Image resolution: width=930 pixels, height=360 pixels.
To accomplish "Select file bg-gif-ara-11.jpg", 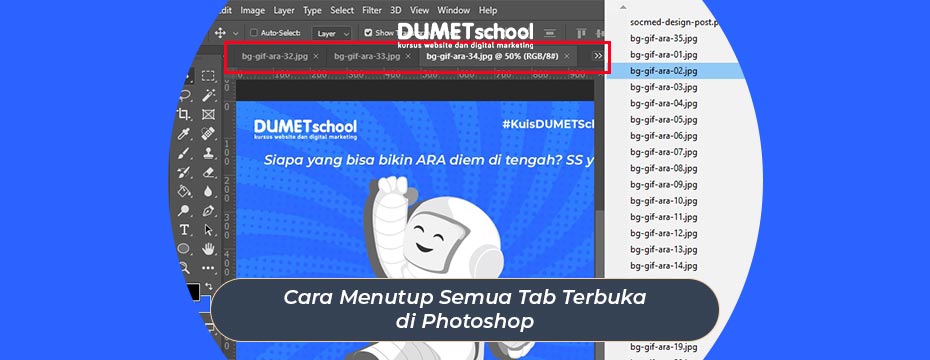I will [664, 216].
